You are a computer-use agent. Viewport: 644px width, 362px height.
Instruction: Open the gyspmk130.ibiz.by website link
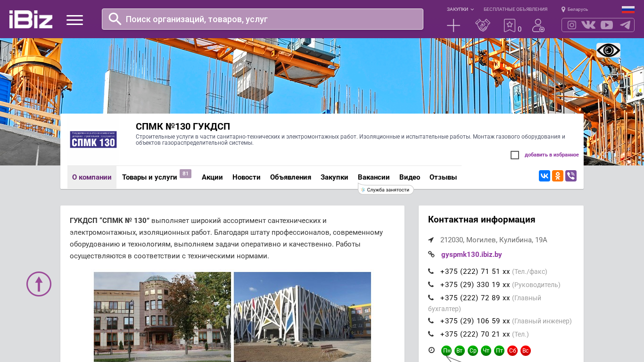pos(471,255)
